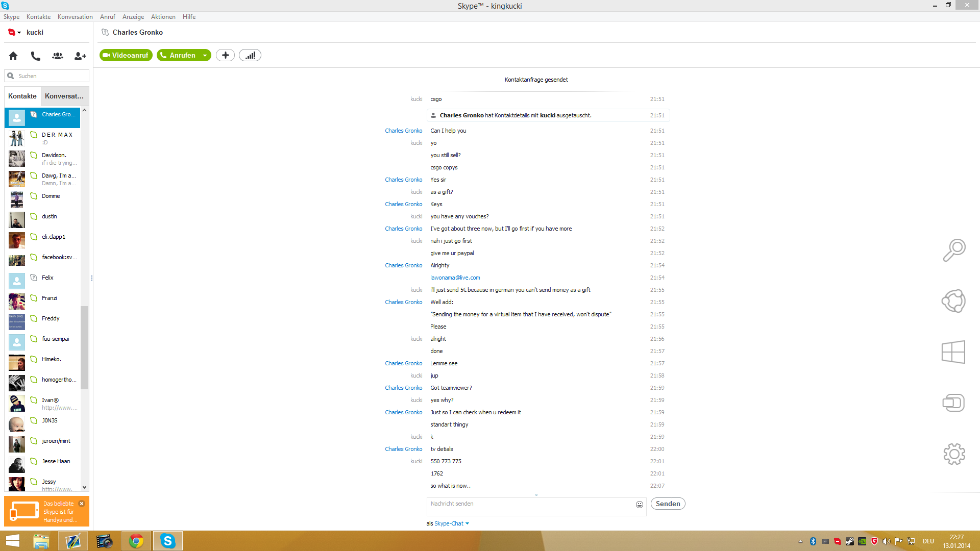Open the Anzeige menu
Image resolution: width=980 pixels, height=551 pixels.
point(133,17)
